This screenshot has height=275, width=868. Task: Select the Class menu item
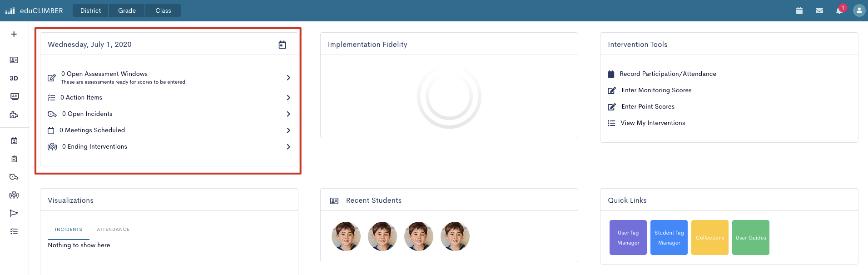click(163, 10)
